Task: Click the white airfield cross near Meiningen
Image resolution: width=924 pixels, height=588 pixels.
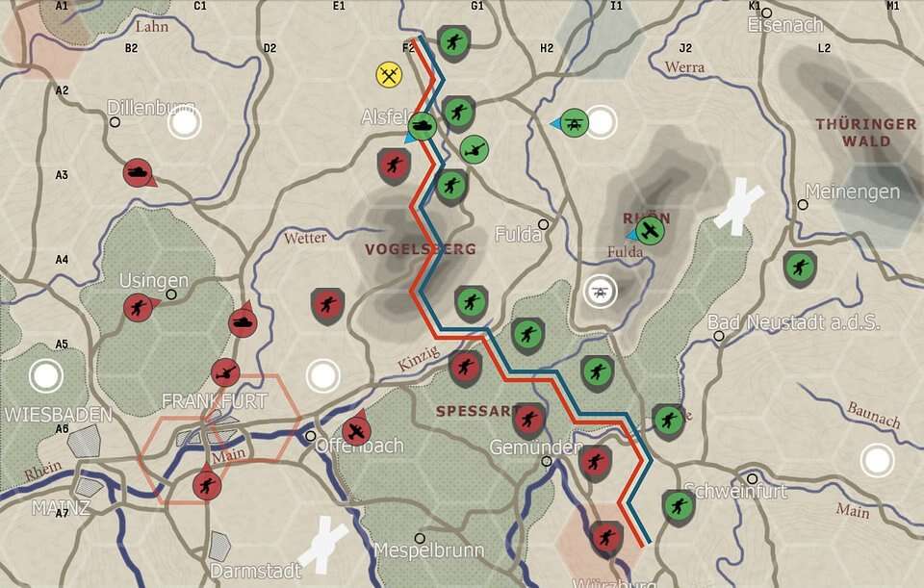Action: [x=738, y=206]
